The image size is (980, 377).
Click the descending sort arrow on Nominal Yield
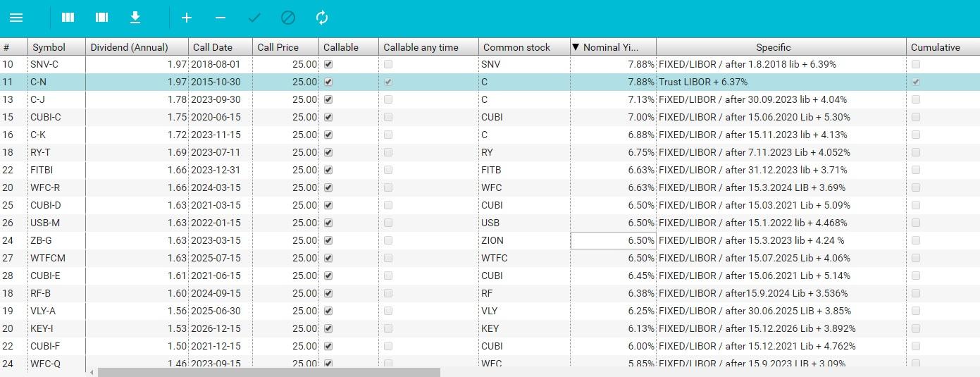(x=576, y=47)
